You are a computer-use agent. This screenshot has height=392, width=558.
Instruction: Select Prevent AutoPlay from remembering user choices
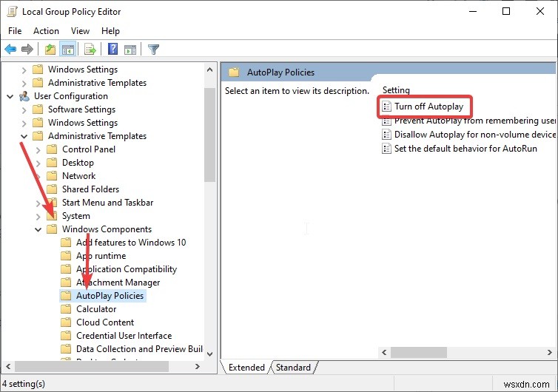[474, 121]
